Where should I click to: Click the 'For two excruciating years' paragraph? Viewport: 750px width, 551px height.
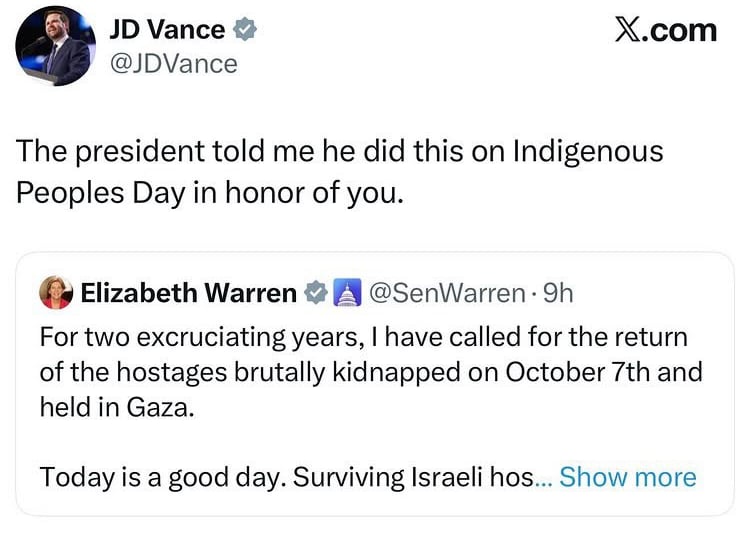coord(364,338)
